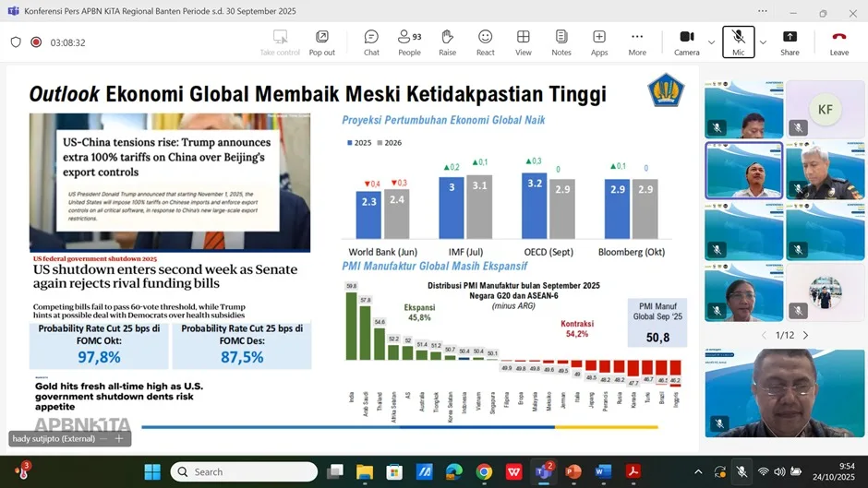Image resolution: width=868 pixels, height=488 pixels.
Task: Open the meeting Chat panel
Action: (x=371, y=42)
